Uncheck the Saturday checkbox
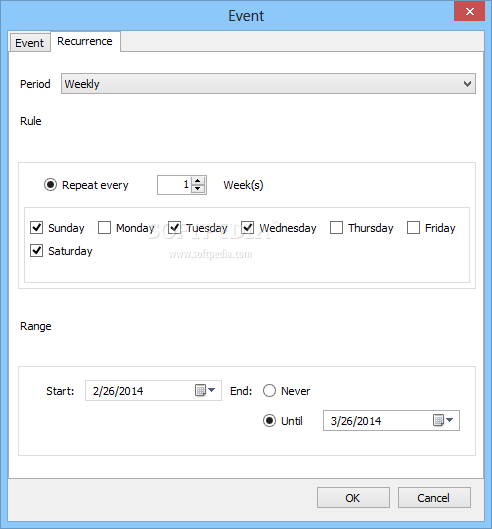 [x=36, y=251]
